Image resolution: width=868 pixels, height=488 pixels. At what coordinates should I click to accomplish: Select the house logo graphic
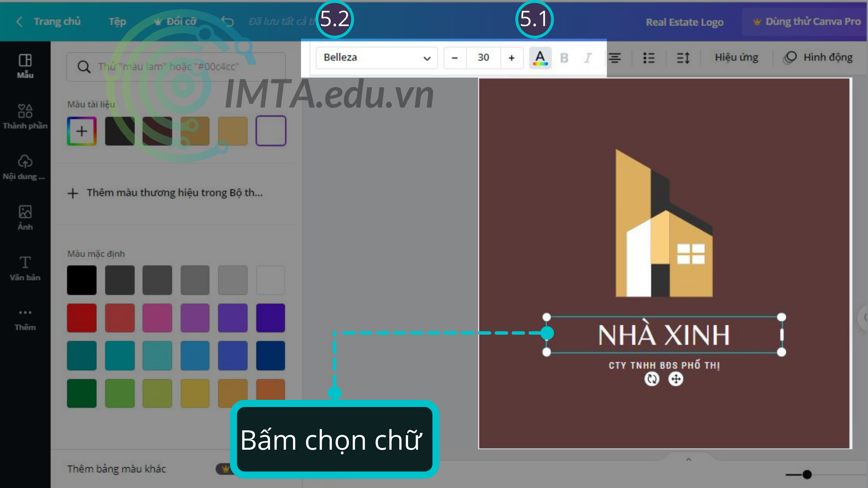point(664,223)
